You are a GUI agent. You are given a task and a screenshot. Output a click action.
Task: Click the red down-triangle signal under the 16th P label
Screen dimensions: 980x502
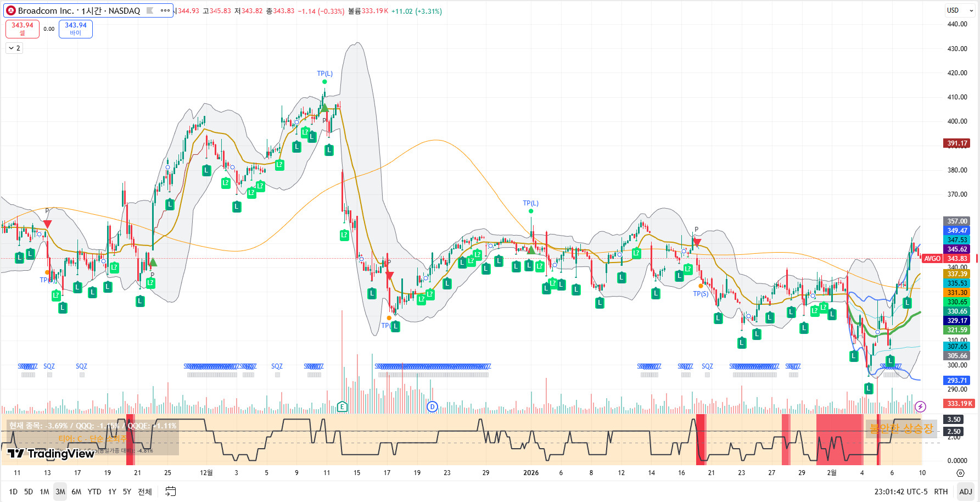point(697,242)
